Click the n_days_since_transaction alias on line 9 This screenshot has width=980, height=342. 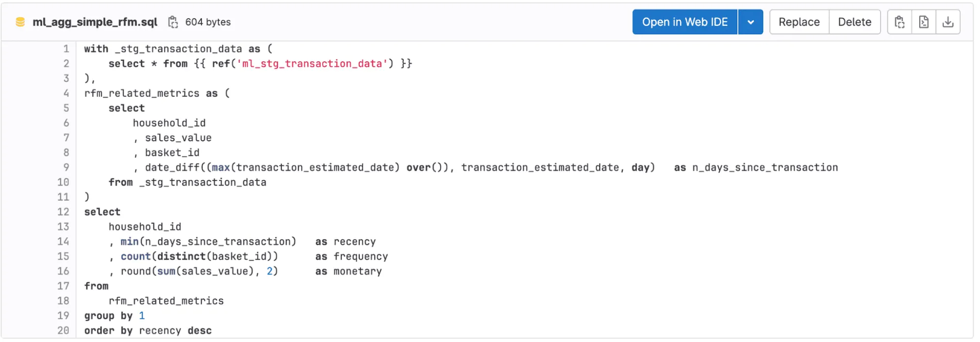click(x=765, y=167)
